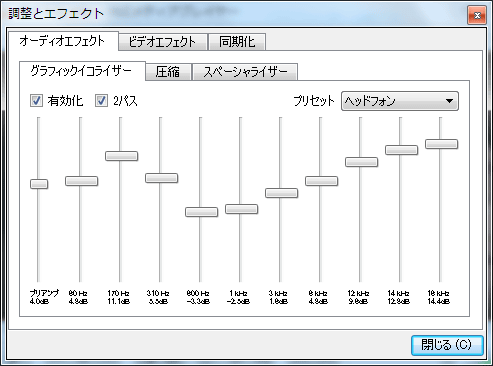Click the 16 kHz 14.4dB label
The image size is (493, 366).
pyautogui.click(x=438, y=297)
